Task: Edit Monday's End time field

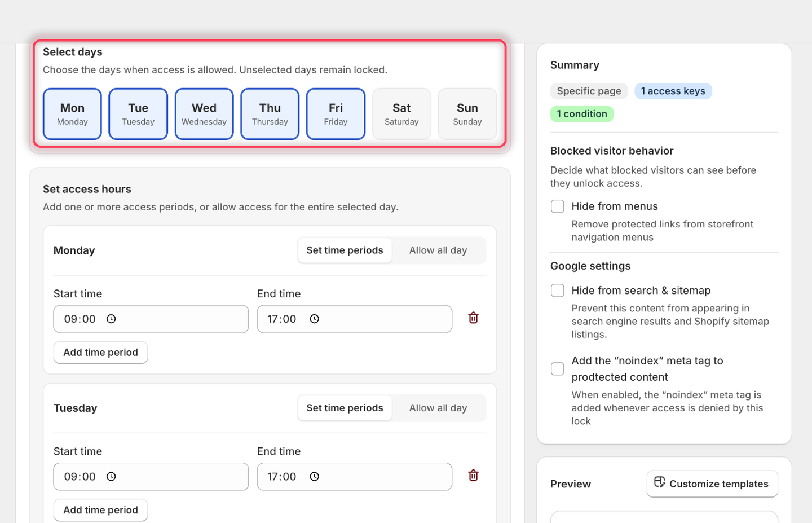Action: [355, 319]
